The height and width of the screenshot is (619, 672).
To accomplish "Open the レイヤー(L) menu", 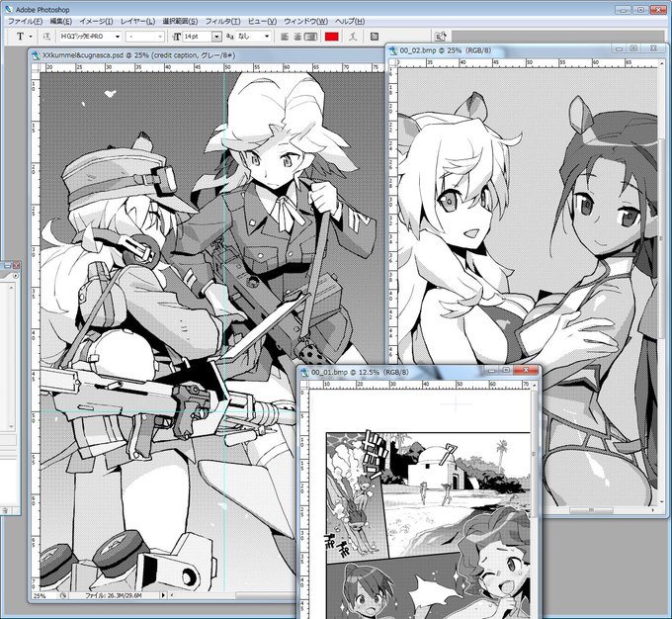I will tap(137, 21).
